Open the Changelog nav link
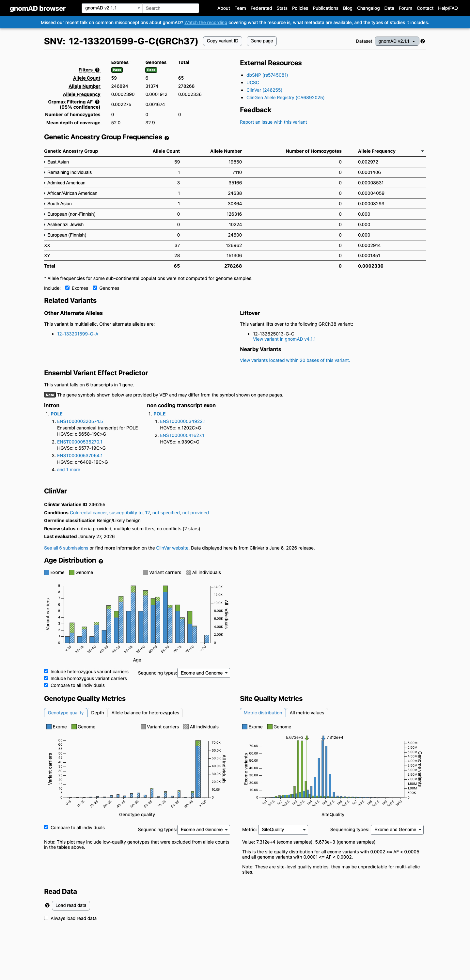470x980 pixels. (x=368, y=8)
